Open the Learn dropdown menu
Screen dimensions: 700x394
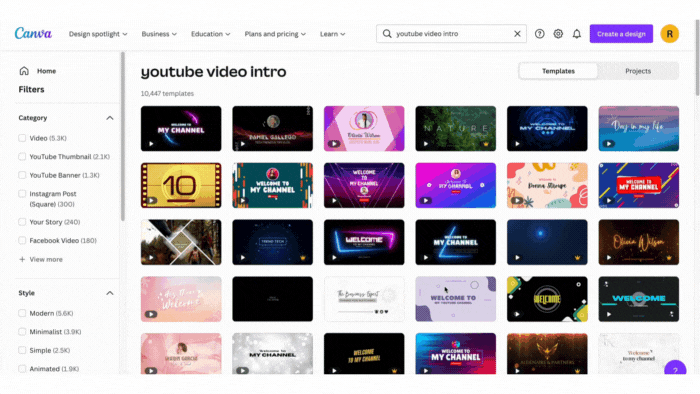[333, 34]
